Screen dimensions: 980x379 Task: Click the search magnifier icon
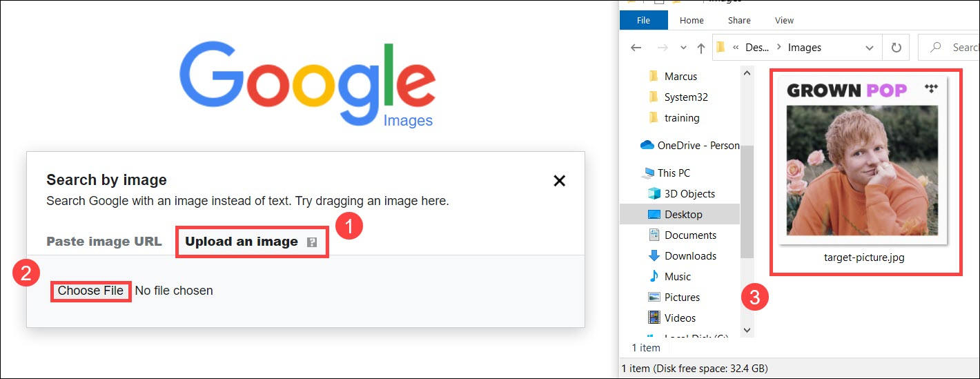pyautogui.click(x=936, y=48)
